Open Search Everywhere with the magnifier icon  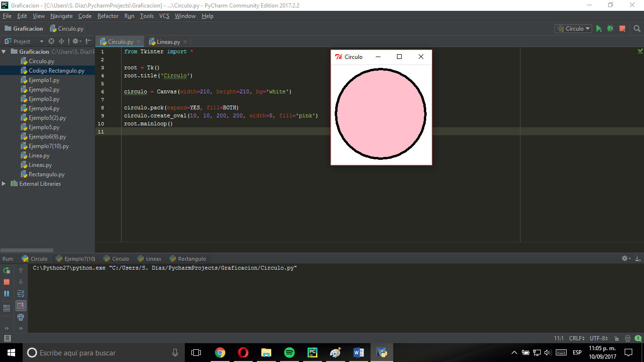(x=637, y=28)
